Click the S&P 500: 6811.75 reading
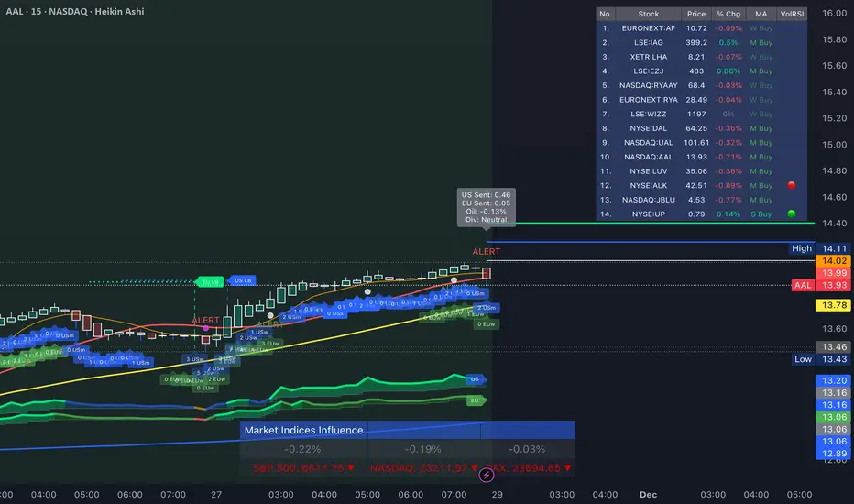Screen dimensions: 854x504 coord(303,467)
